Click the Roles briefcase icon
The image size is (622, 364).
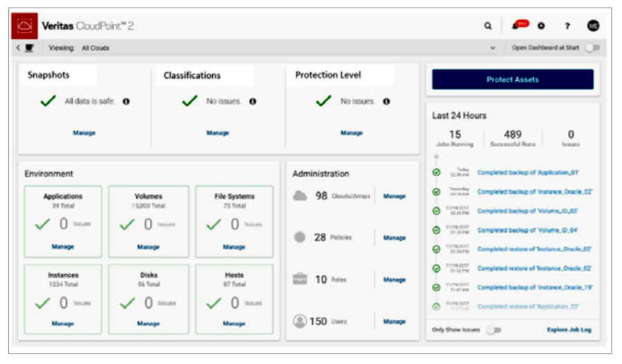coord(300,279)
